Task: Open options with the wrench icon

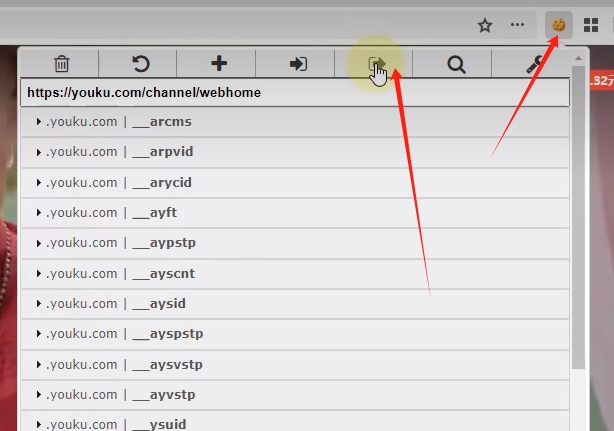Action: point(534,65)
